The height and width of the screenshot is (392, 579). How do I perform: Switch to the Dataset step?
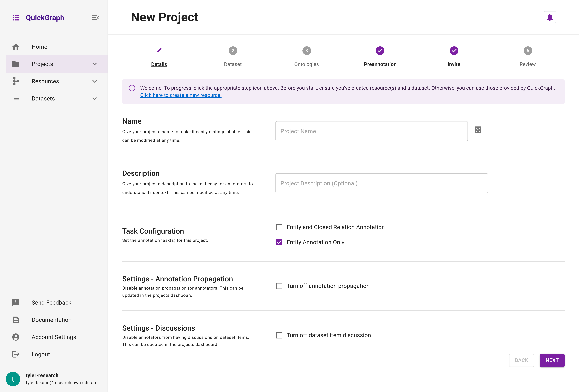[x=233, y=51]
